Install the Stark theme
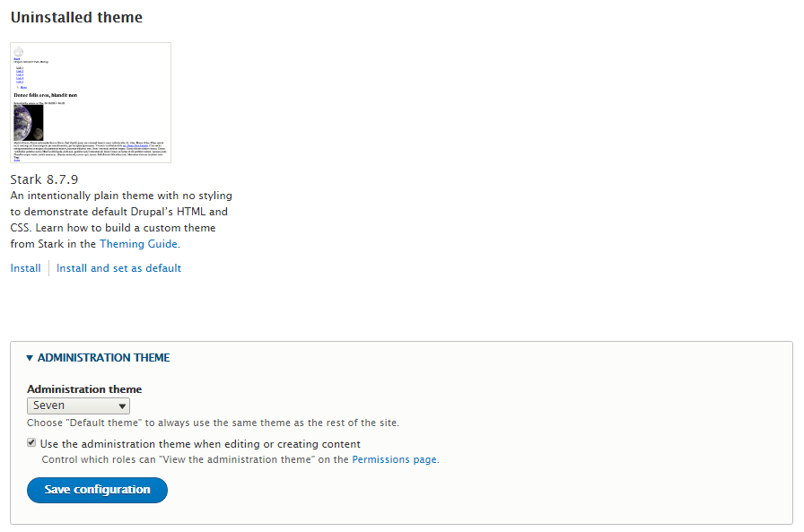804x532 pixels. pos(26,268)
